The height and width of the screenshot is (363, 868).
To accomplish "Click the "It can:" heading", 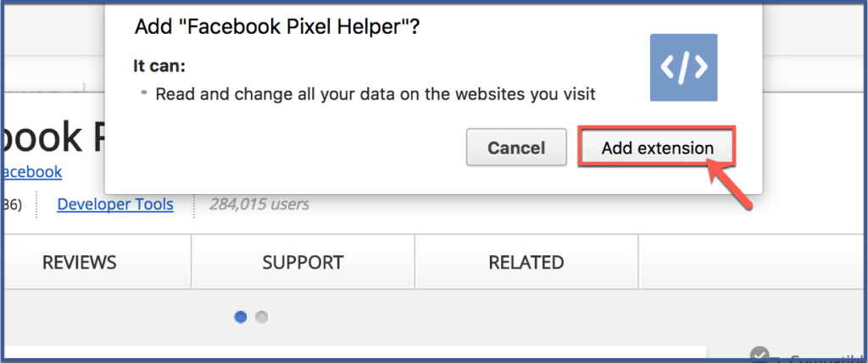I will pos(159,66).
